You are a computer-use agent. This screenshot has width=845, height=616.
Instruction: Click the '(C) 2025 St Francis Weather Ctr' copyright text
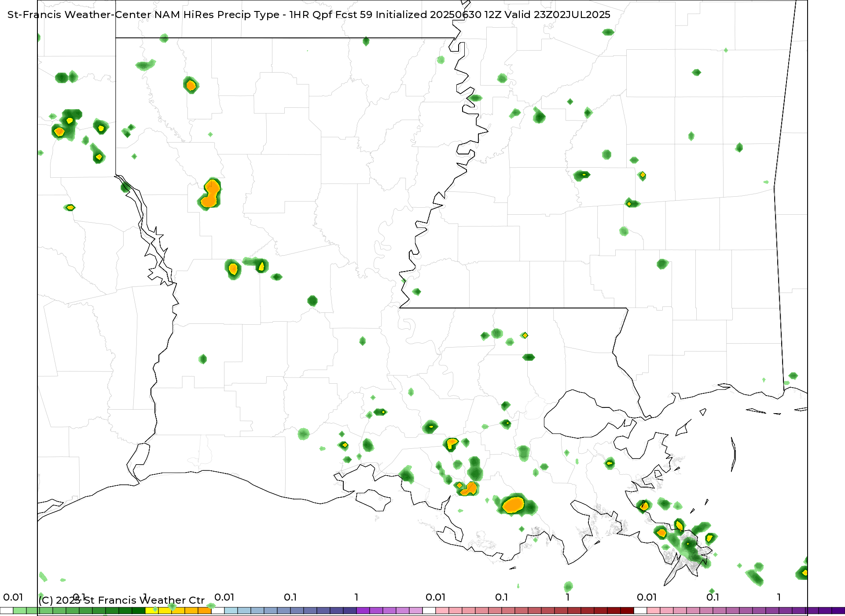pos(121,600)
